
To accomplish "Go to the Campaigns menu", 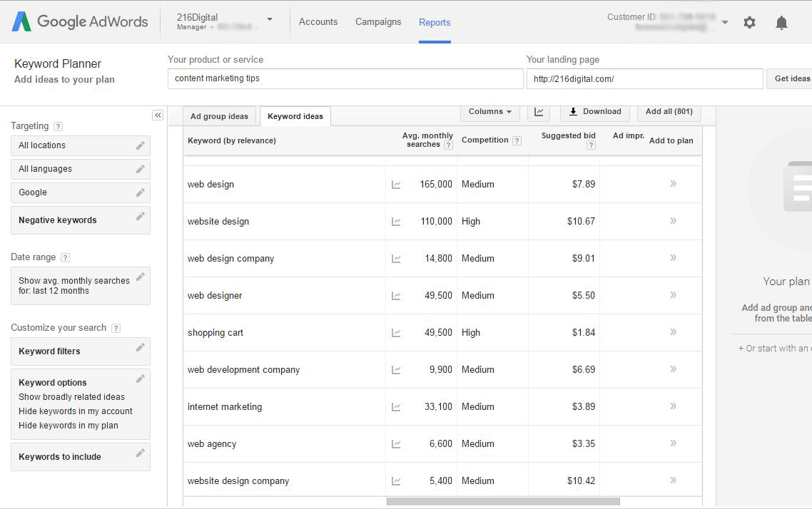I will point(378,22).
